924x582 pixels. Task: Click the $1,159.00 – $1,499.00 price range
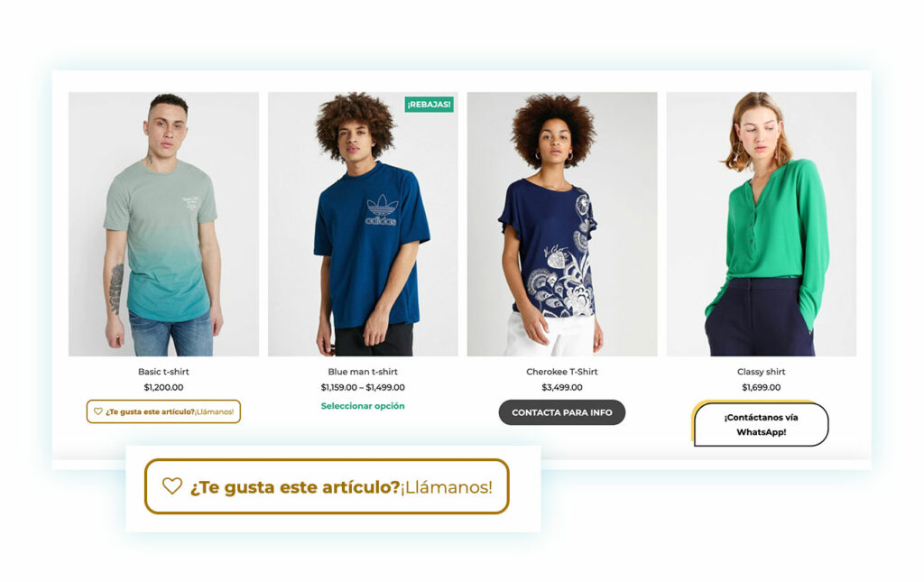pos(363,388)
